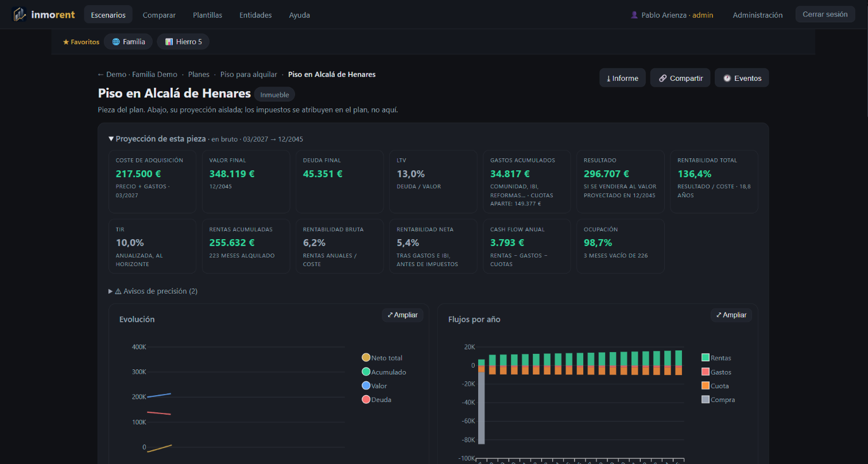Click the red Gastos legend swatch

[706, 372]
